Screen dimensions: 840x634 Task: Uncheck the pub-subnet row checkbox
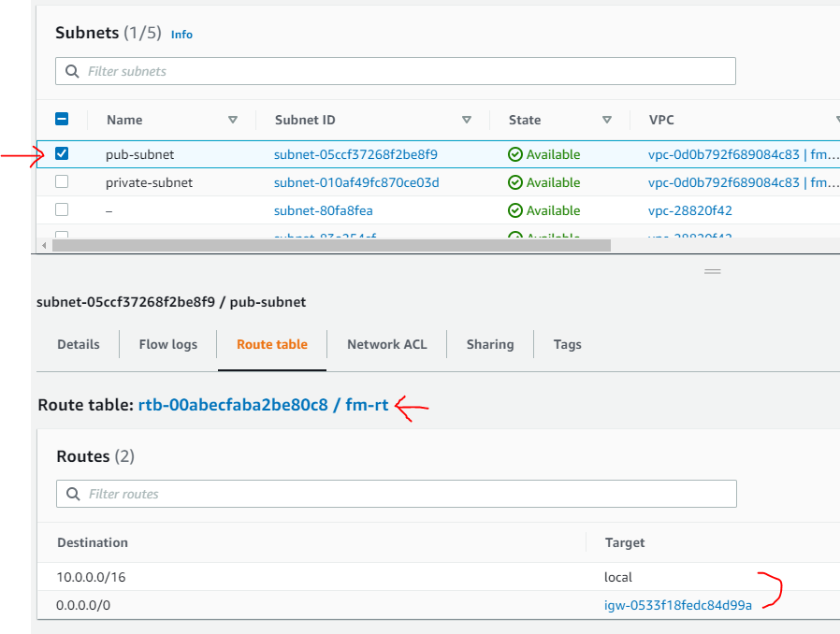62,154
